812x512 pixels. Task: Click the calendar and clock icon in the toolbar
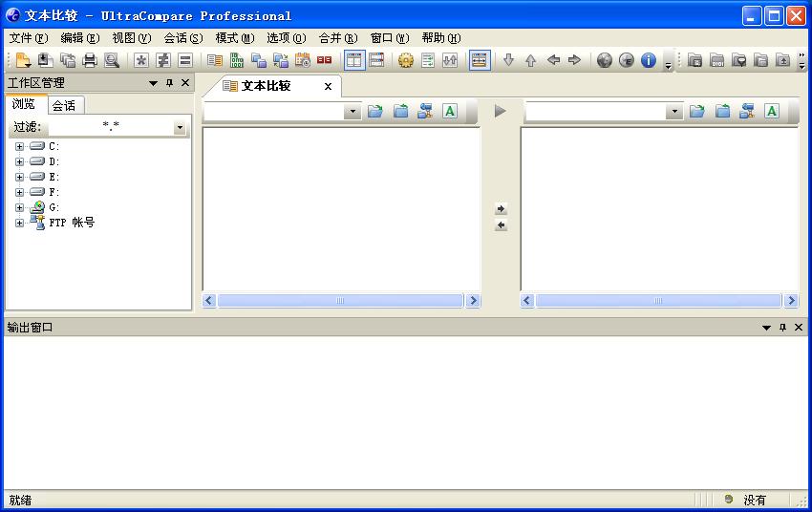tap(303, 60)
